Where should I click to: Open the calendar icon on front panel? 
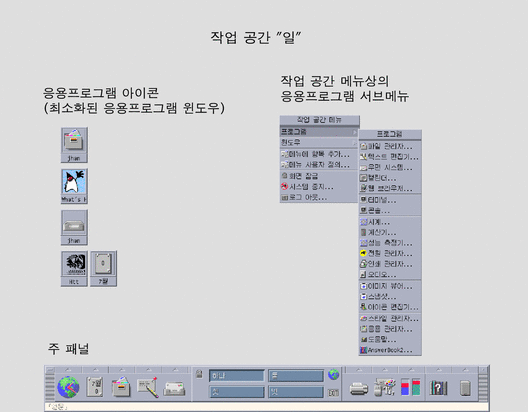tap(95, 387)
